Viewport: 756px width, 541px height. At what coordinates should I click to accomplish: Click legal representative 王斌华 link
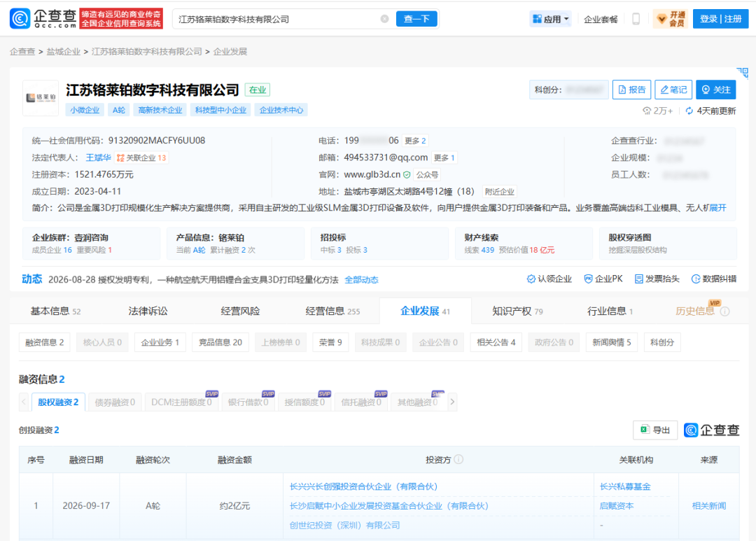click(x=99, y=157)
